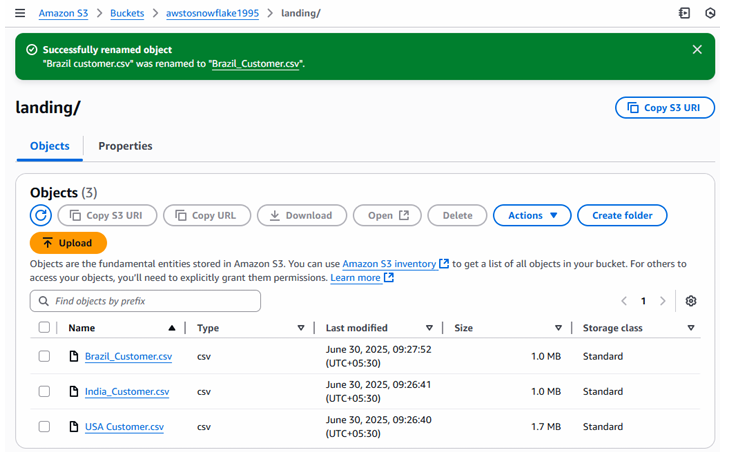The height and width of the screenshot is (471, 731).
Task: Select the Brazil_Customer.csv checkbox
Action: pos(44,356)
